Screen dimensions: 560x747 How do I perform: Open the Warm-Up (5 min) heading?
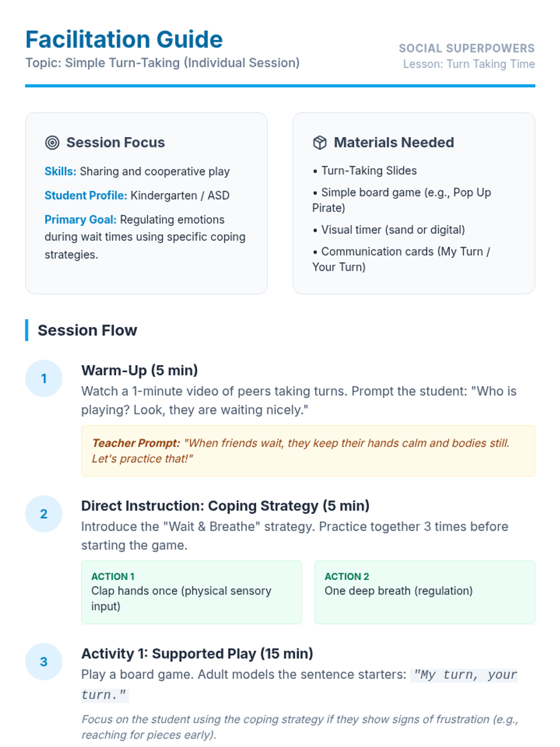coord(140,370)
